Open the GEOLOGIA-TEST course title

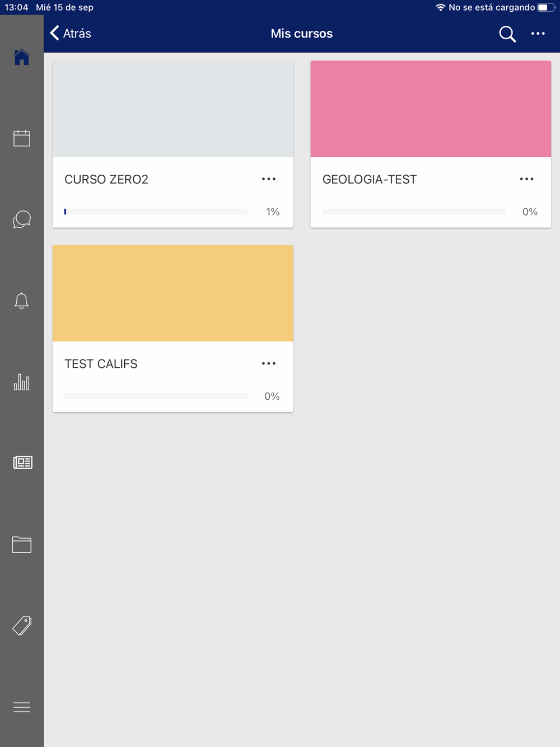370,179
